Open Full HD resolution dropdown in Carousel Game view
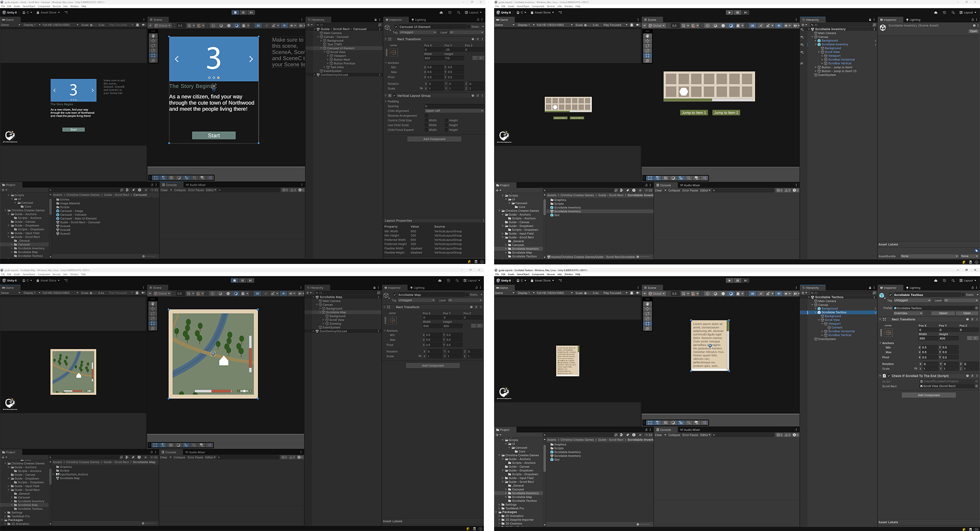The height and width of the screenshot is (531, 980). (x=60, y=25)
